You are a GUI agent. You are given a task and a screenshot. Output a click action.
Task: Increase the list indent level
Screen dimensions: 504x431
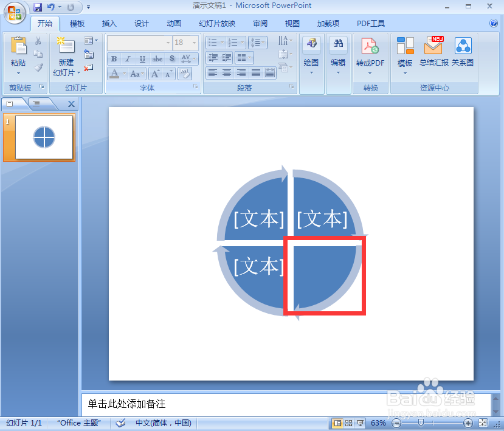coord(226,58)
